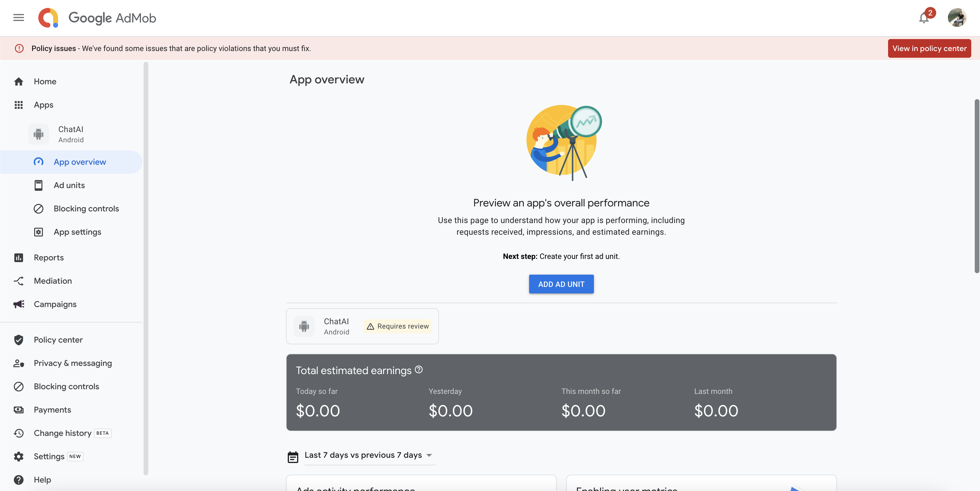Screen dimensions: 980x491
Task: Select the ChatAI app card
Action: (362, 326)
